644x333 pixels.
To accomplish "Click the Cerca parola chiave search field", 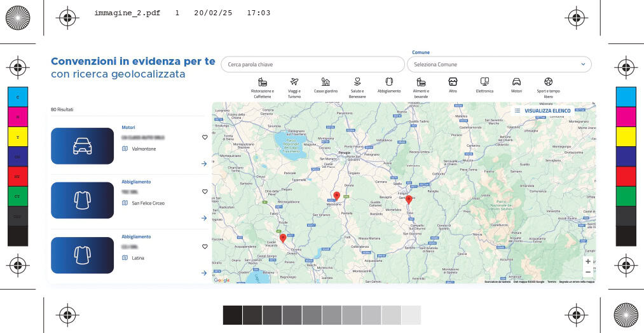I will (312, 64).
